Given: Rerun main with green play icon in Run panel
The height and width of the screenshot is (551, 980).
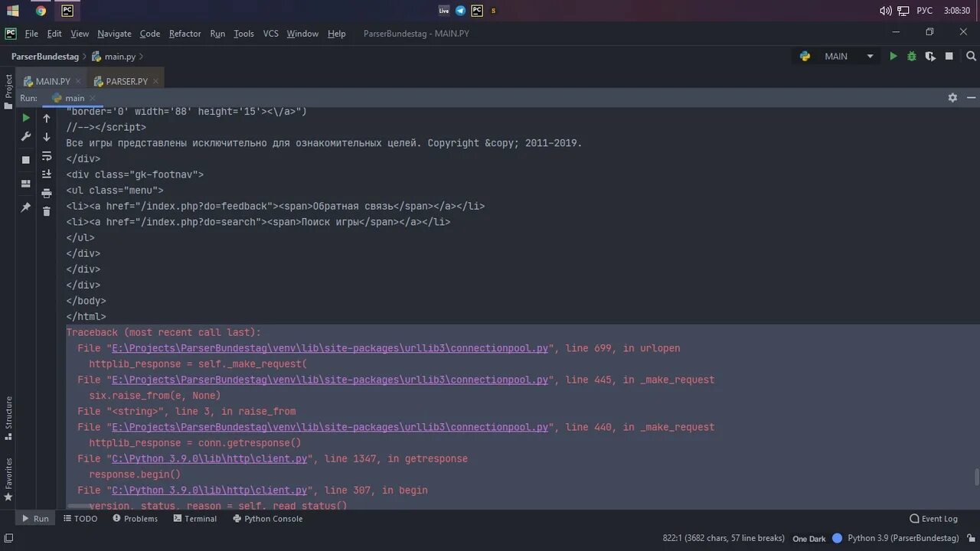Looking at the screenshot, I should coord(26,118).
